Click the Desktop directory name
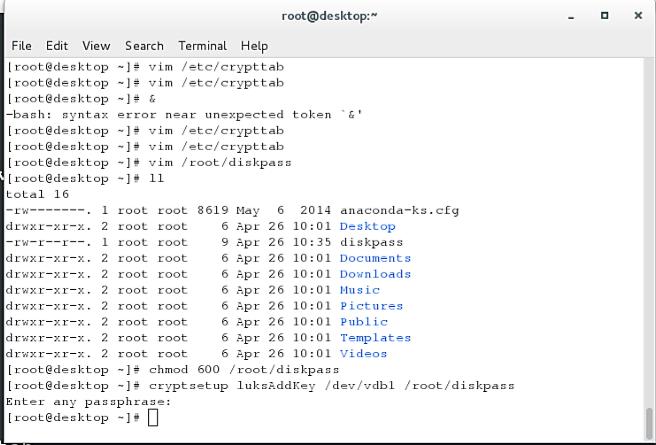 (367, 226)
